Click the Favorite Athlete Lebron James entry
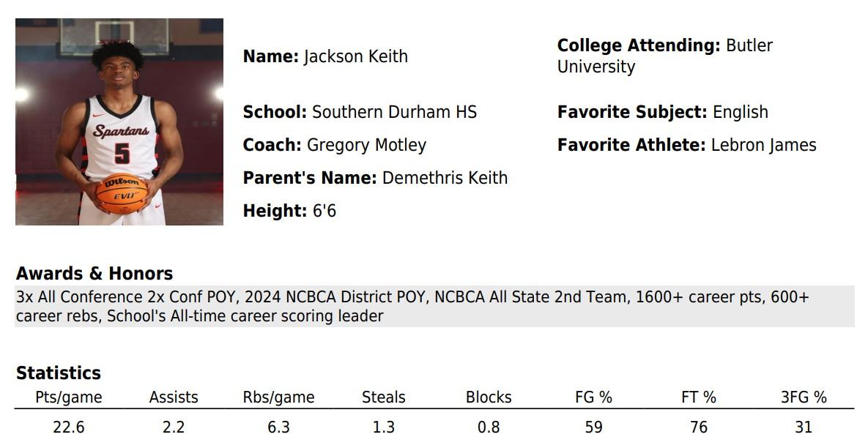Screen dimensions: 868x448 pos(687,145)
